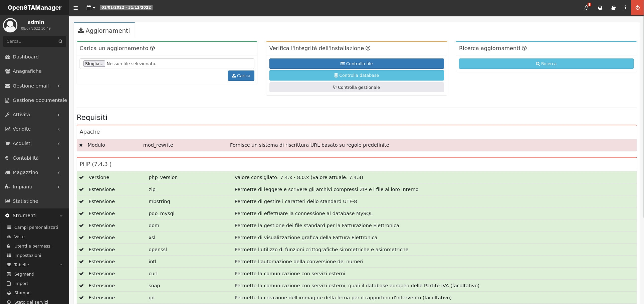Click the Cerca search field

pos(31,41)
